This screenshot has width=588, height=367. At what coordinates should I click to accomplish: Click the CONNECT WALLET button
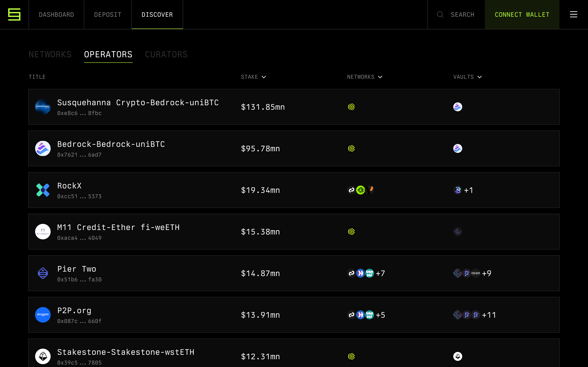pos(522,14)
